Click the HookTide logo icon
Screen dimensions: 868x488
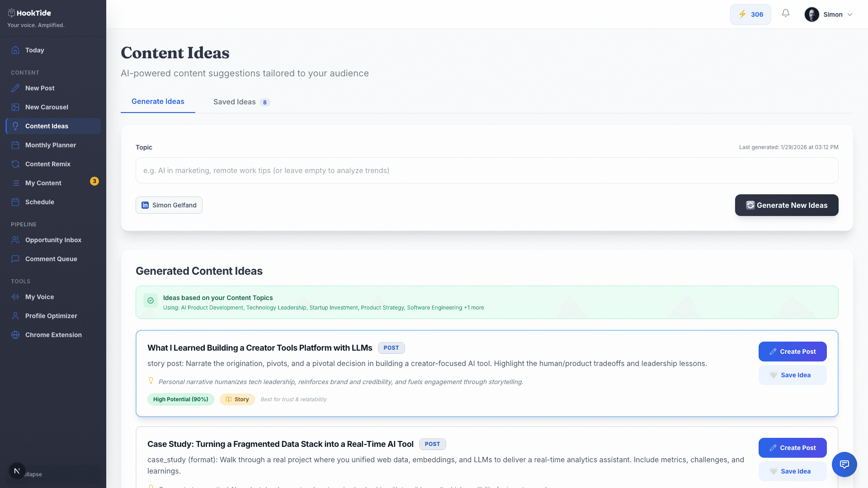click(11, 13)
